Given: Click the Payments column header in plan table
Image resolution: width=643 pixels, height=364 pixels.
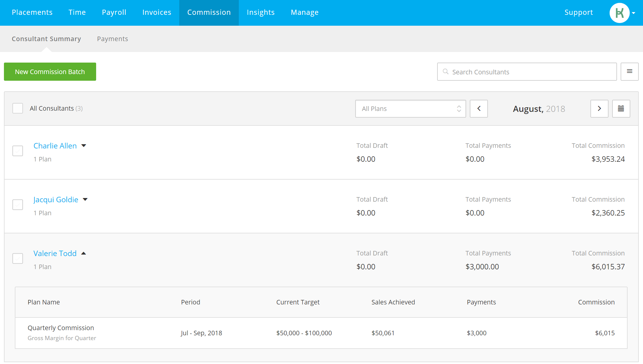Looking at the screenshot, I should click(481, 302).
